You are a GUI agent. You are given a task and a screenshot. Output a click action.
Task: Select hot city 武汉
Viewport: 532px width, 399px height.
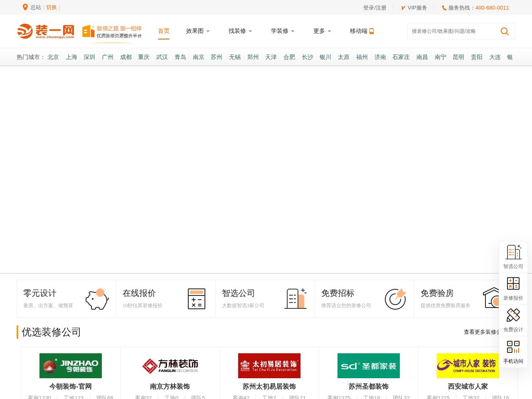[x=162, y=57]
